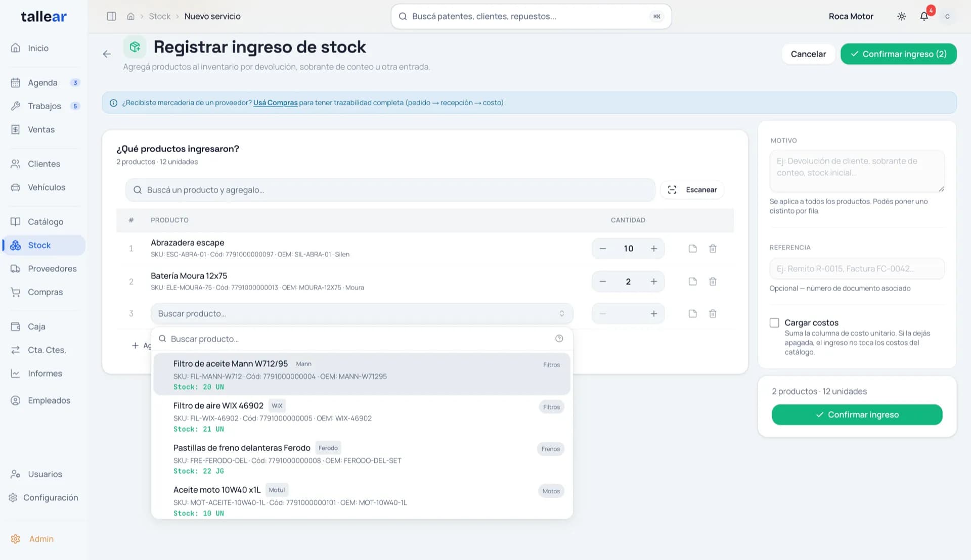The width and height of the screenshot is (971, 560).
Task: Open the Buscar producto combo box
Action: pyautogui.click(x=362, y=314)
